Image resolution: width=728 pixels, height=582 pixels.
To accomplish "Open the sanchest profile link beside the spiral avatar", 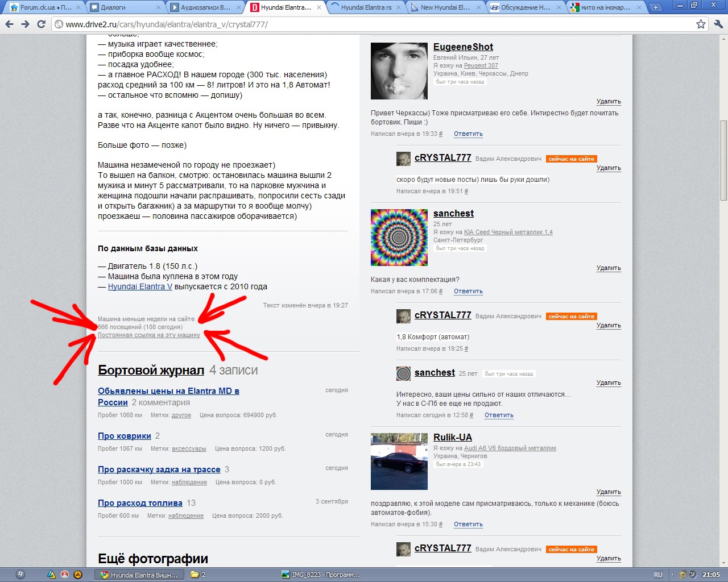I will click(453, 214).
